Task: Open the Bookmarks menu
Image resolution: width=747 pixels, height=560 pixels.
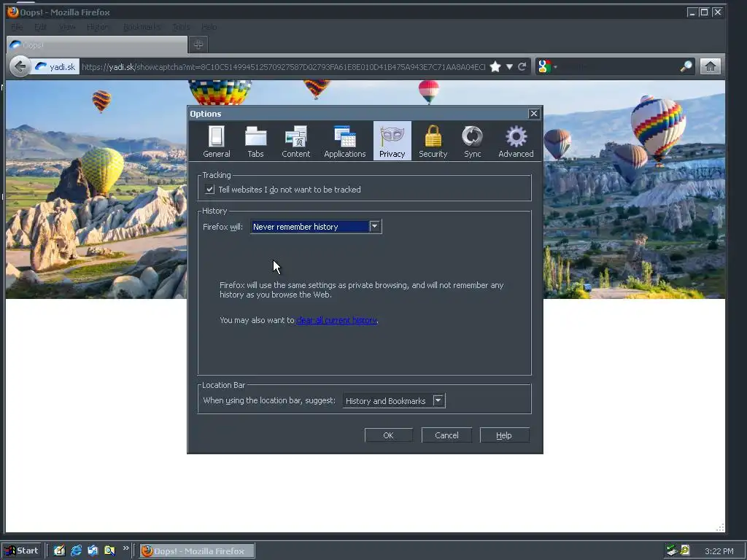Action: pos(142,27)
